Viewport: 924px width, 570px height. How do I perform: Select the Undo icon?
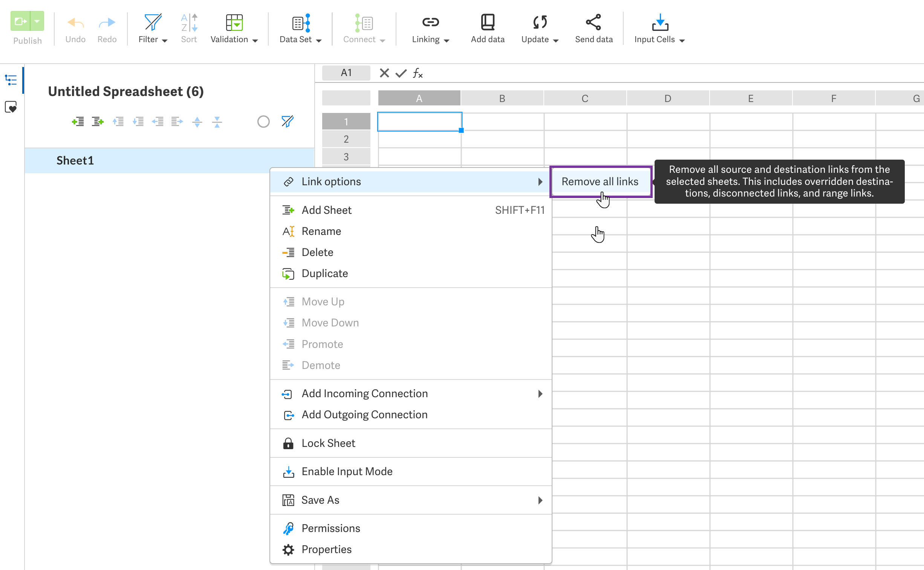tap(75, 23)
